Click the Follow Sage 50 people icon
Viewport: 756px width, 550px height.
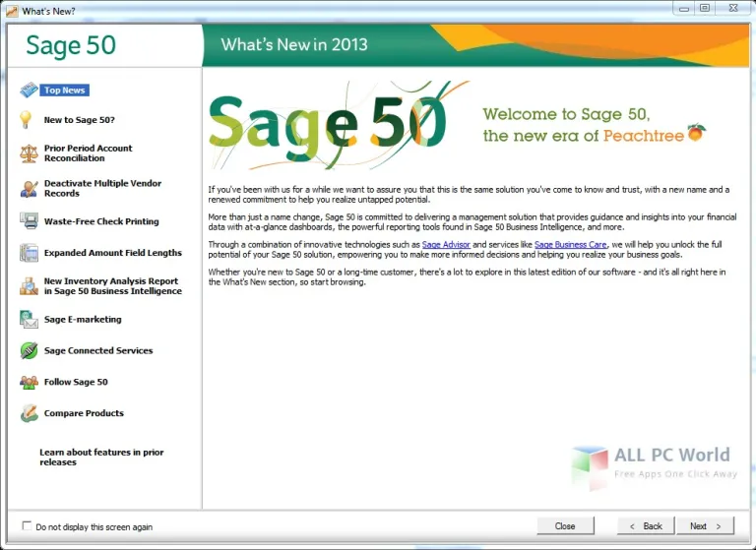[28, 382]
